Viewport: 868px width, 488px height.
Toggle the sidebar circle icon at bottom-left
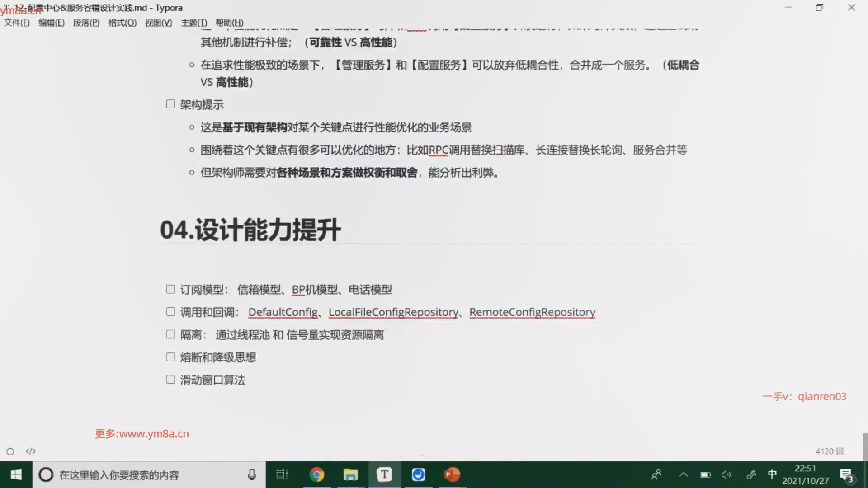(10, 451)
